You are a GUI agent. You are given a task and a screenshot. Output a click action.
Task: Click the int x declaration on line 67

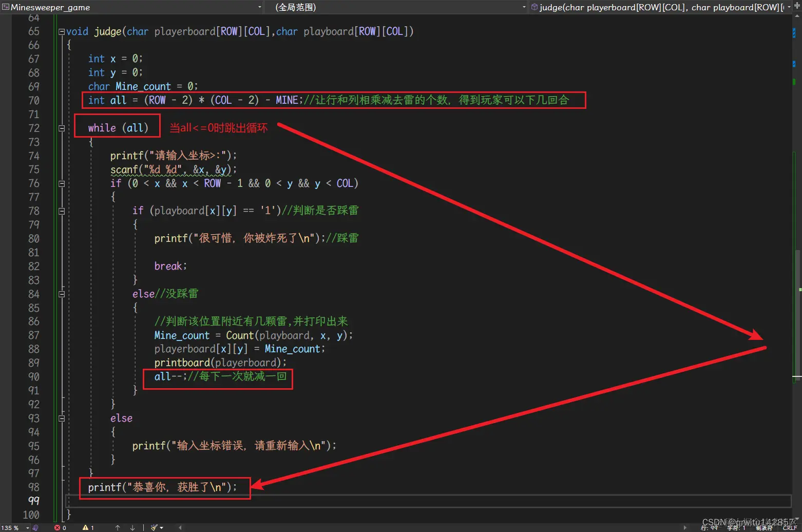[x=116, y=59]
